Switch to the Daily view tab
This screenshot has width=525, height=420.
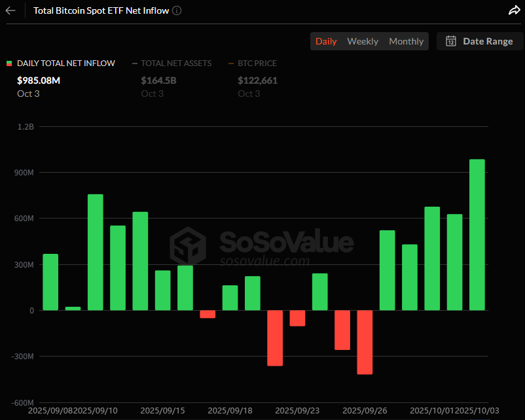(326, 41)
